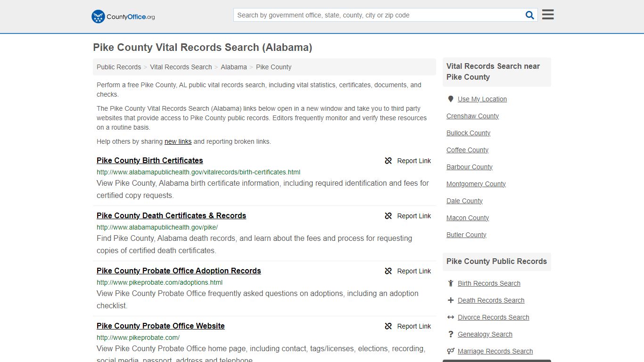The image size is (644, 362).
Task: Open the pikeprobate.com/adoptions.html URL
Action: [159, 282]
